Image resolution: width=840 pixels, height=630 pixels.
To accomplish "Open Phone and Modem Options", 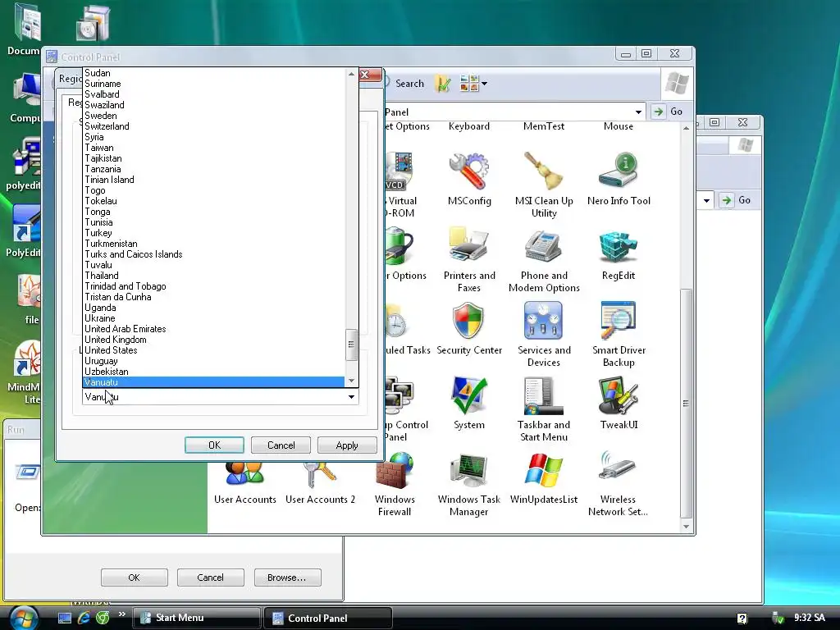I will tap(544, 260).
